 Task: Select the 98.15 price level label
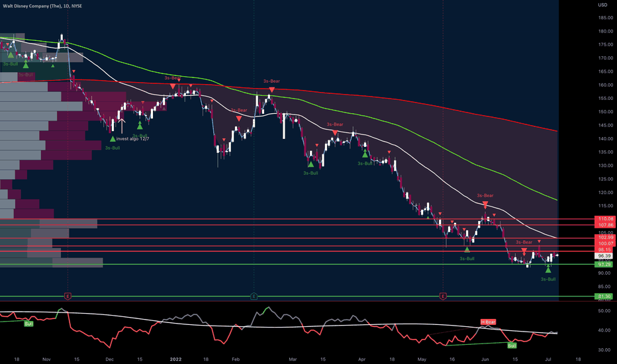coord(606,250)
